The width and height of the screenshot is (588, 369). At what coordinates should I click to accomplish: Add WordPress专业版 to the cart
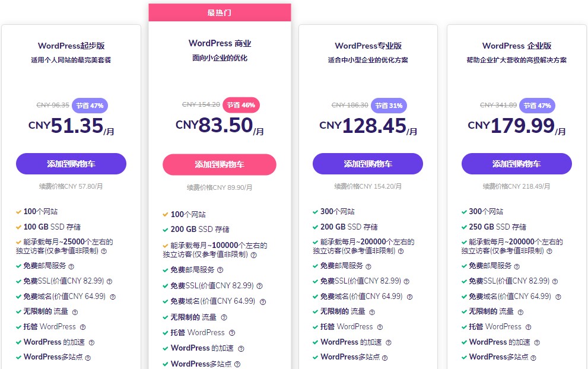point(368,164)
